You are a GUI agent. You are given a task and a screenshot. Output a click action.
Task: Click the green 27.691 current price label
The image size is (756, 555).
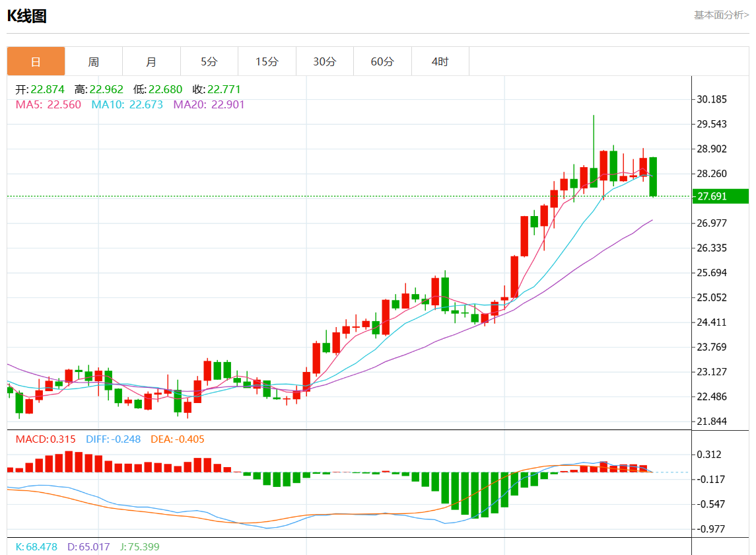(720, 196)
